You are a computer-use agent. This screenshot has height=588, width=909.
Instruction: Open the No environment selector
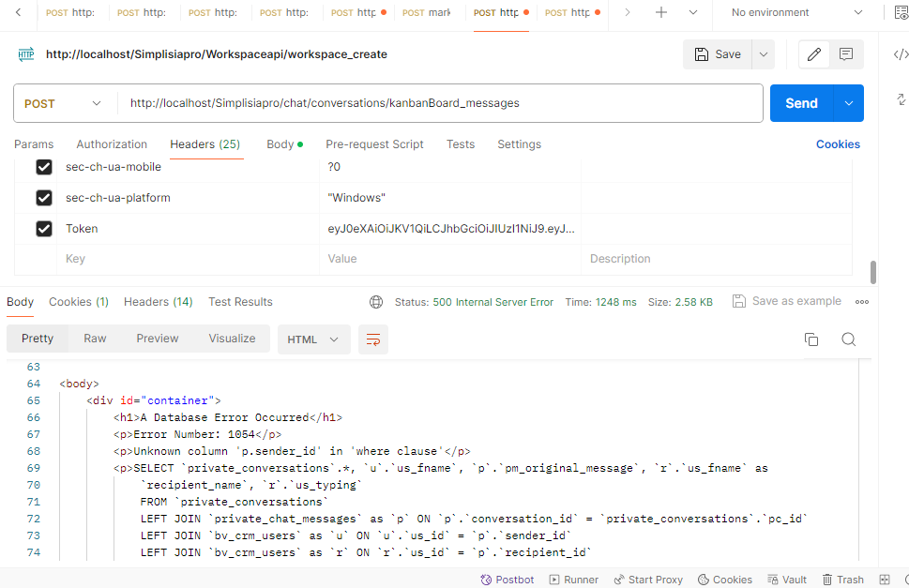click(x=796, y=13)
